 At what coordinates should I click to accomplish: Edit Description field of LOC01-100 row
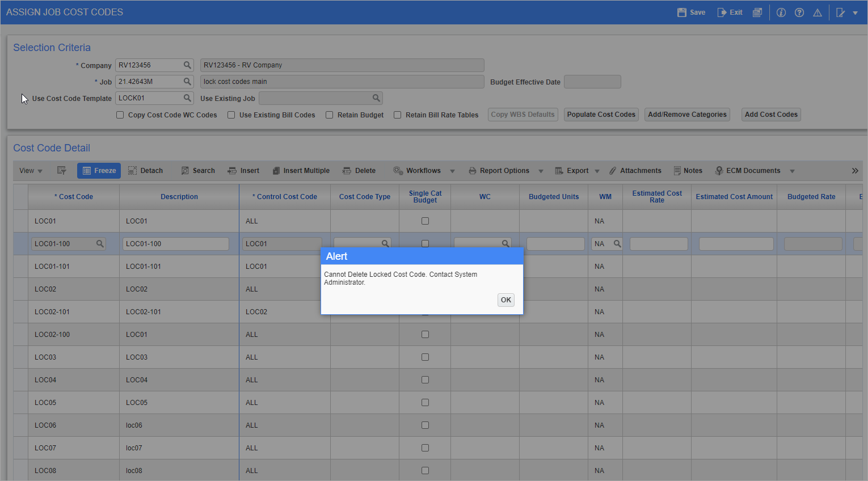[x=176, y=244]
